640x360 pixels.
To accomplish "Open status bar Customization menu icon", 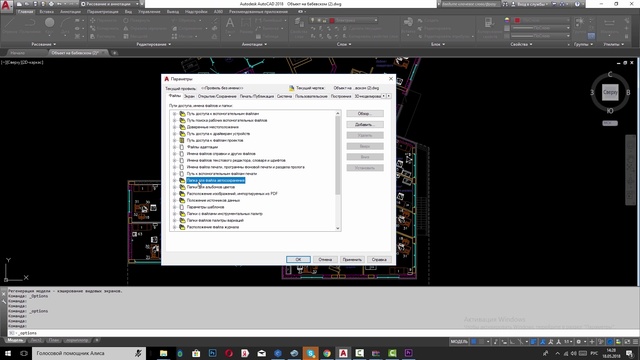I will pos(635,342).
